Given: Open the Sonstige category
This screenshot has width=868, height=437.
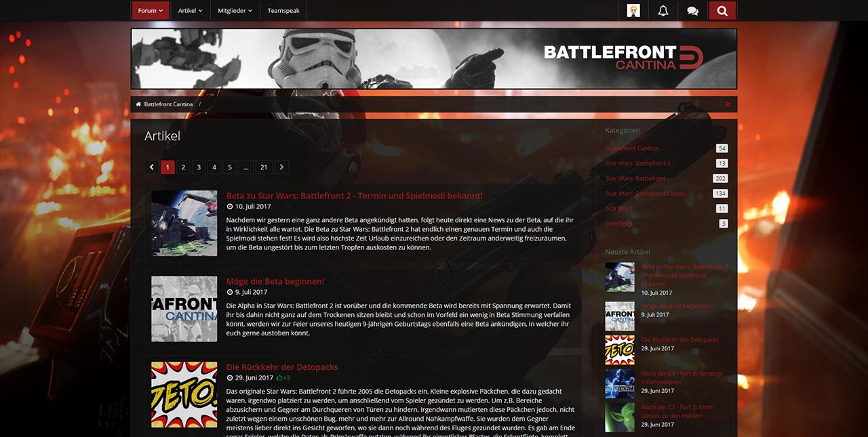Looking at the screenshot, I should [618, 224].
